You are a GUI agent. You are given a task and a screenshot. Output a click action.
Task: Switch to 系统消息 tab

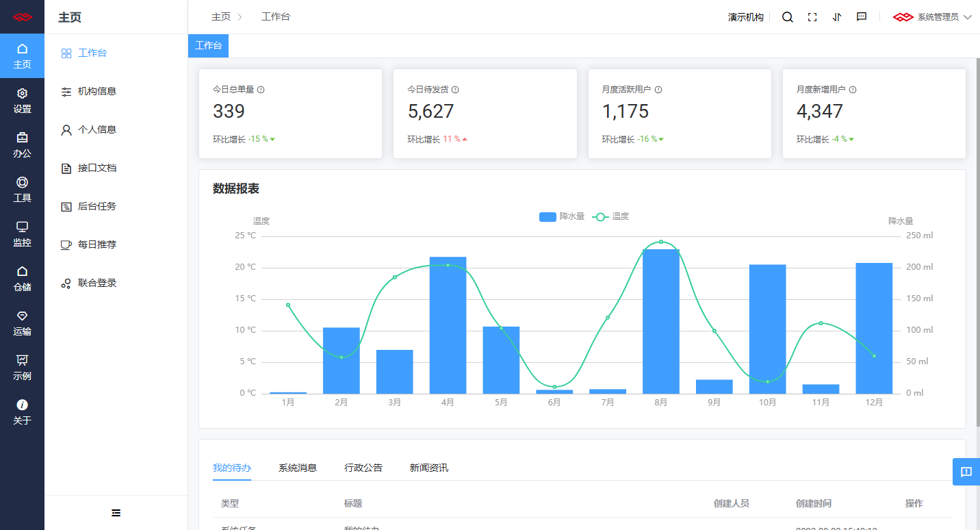tap(298, 468)
